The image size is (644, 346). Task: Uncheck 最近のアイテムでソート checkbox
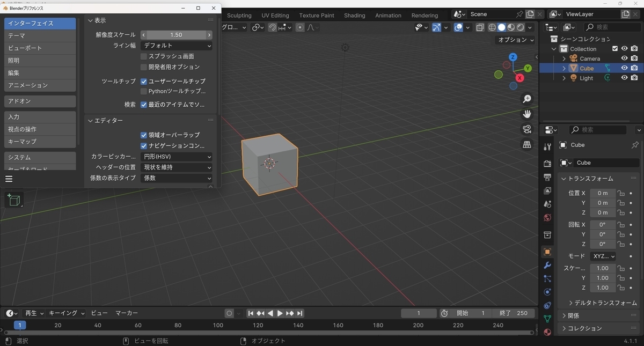[144, 105]
